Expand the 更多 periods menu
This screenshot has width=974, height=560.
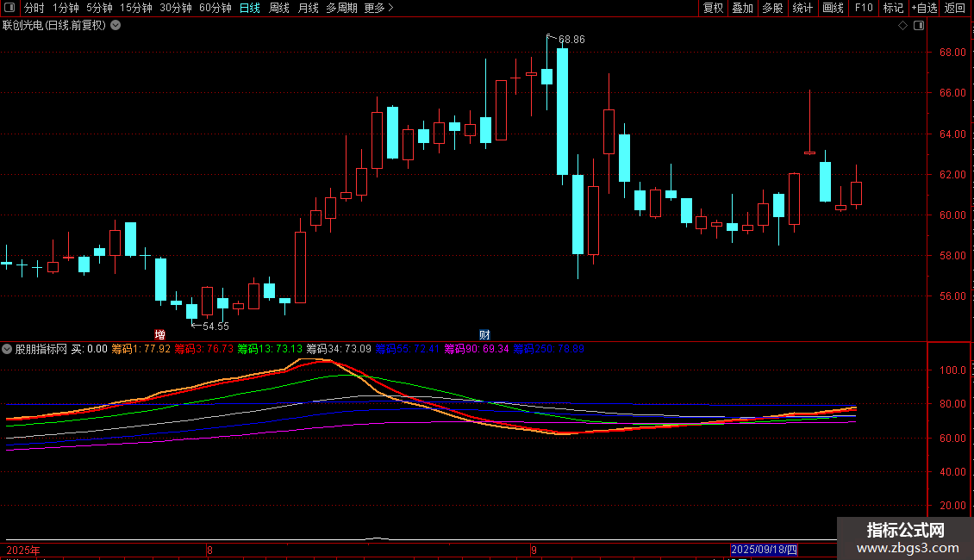pyautogui.click(x=379, y=8)
